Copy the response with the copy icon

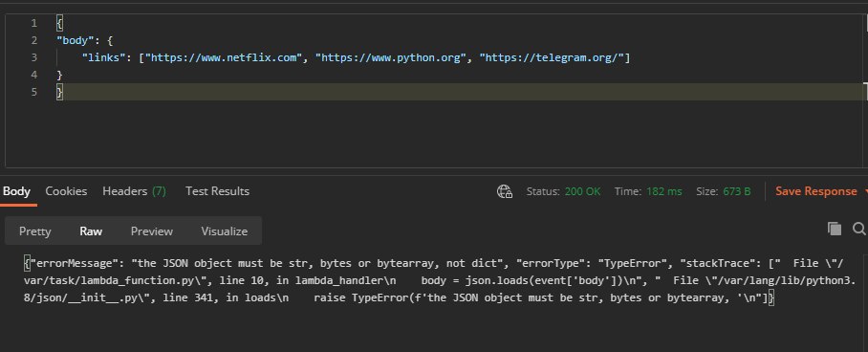tap(835, 229)
